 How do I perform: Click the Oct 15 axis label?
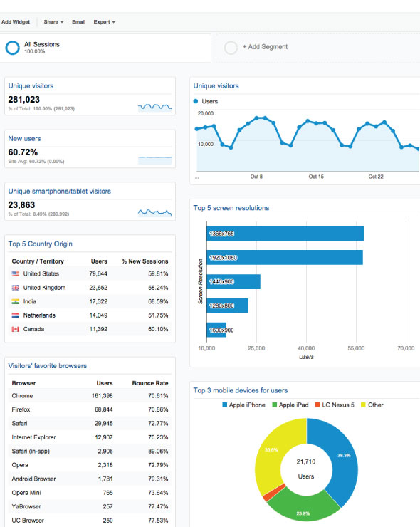pyautogui.click(x=316, y=177)
